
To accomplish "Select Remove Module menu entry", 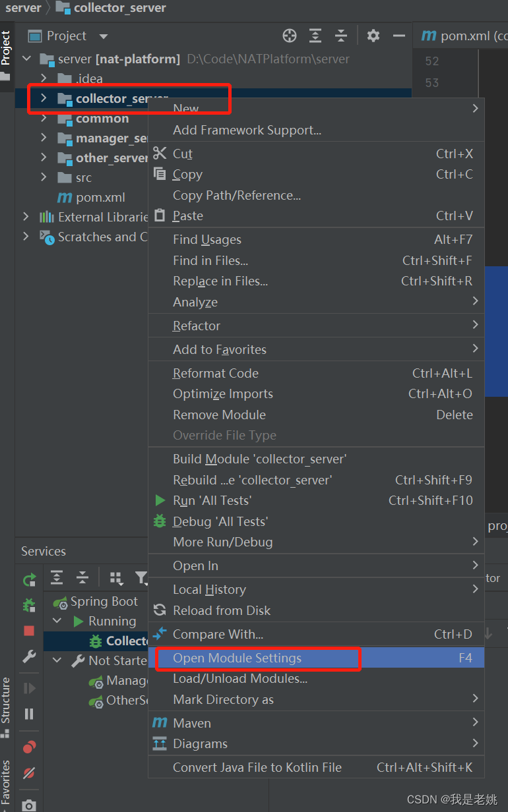I will click(x=317, y=415).
